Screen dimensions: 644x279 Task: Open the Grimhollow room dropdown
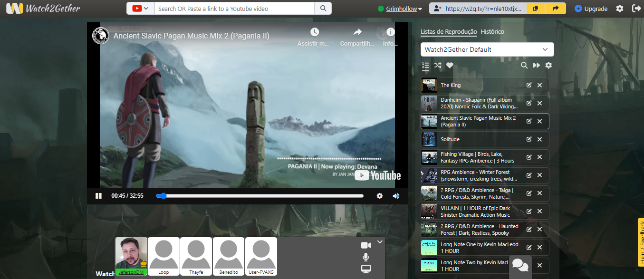(x=400, y=9)
